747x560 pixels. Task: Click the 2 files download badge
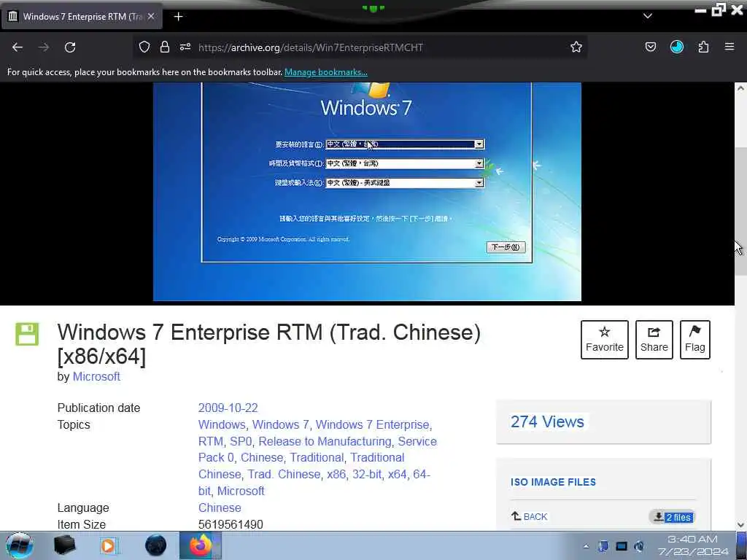[672, 517]
